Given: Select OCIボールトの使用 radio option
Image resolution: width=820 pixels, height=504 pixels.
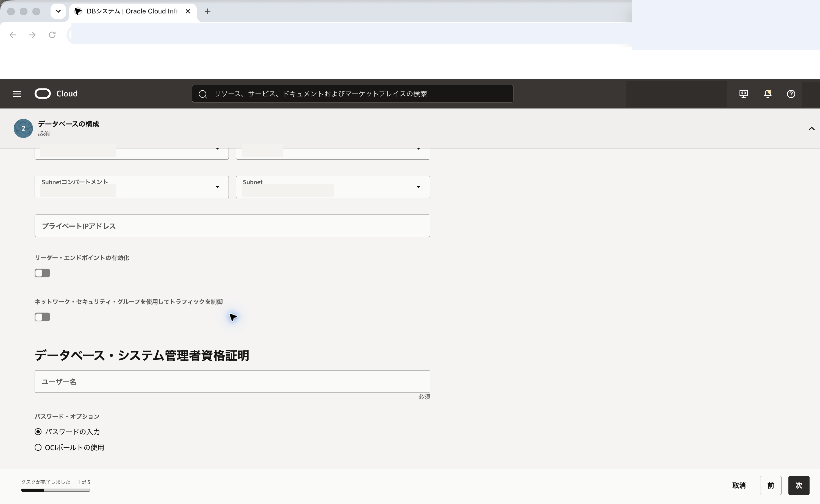Looking at the screenshot, I should point(38,447).
